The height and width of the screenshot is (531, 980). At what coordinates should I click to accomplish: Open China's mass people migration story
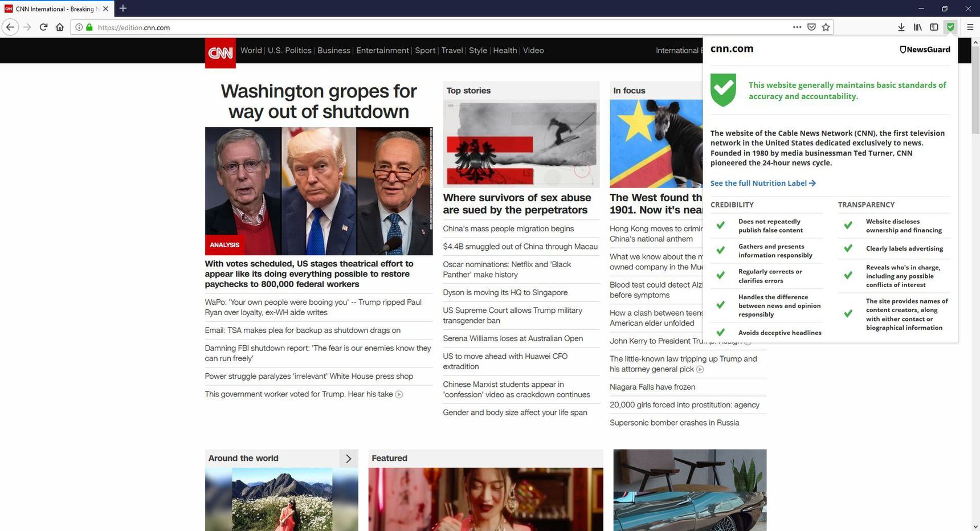[x=508, y=228]
